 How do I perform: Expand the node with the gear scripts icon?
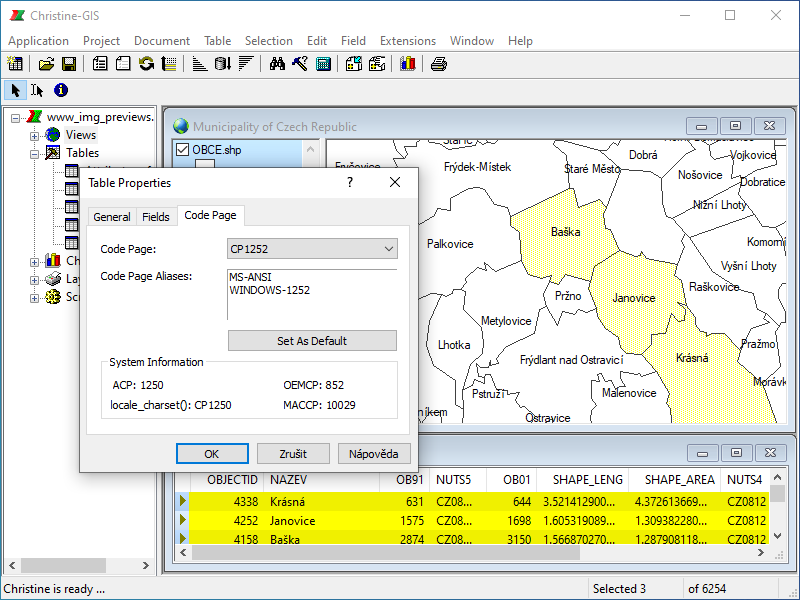click(x=34, y=298)
